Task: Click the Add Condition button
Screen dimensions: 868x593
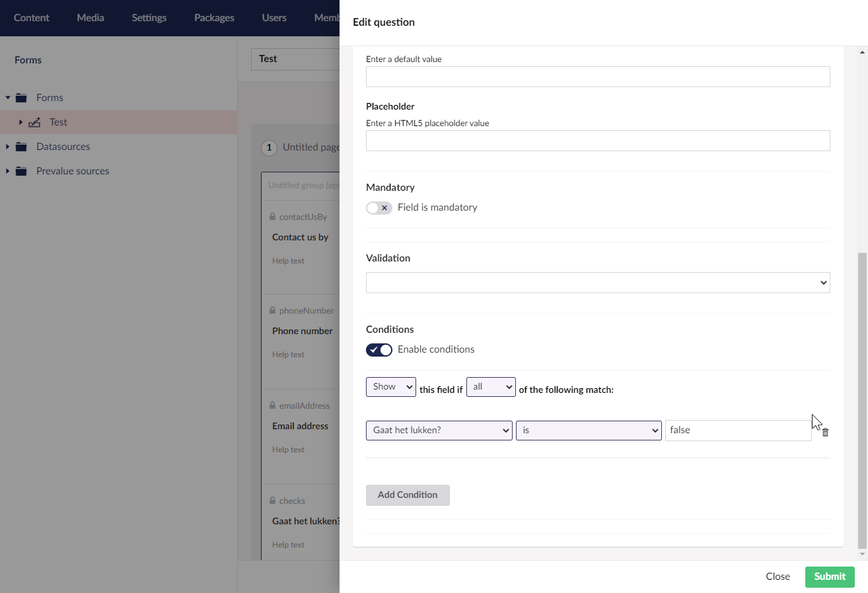Action: pyautogui.click(x=408, y=495)
